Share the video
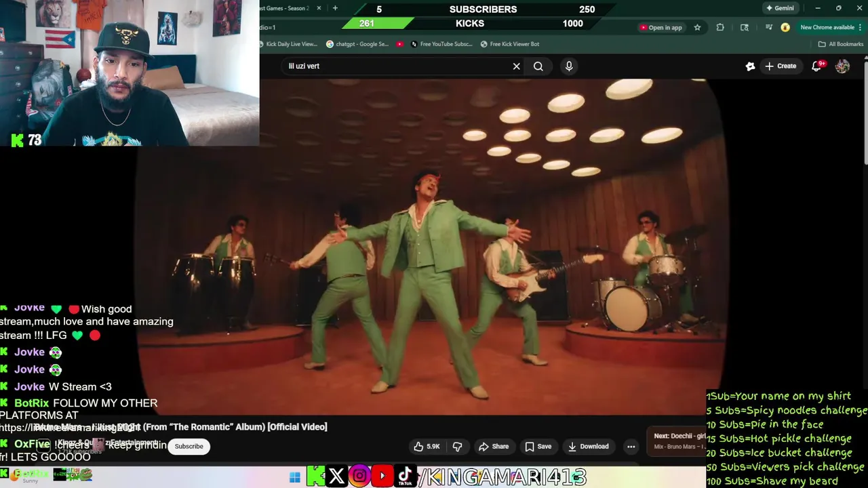The image size is (868, 488). coord(494,447)
